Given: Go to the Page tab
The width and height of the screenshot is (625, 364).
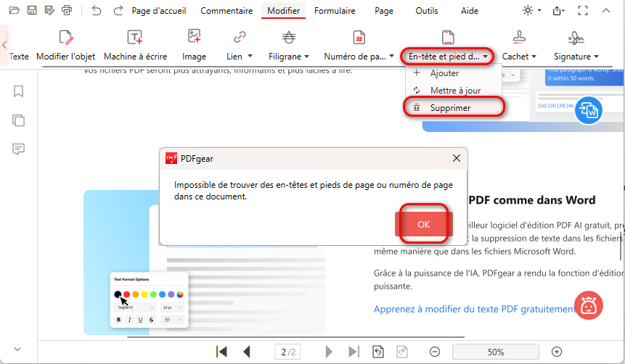Looking at the screenshot, I should tap(384, 11).
